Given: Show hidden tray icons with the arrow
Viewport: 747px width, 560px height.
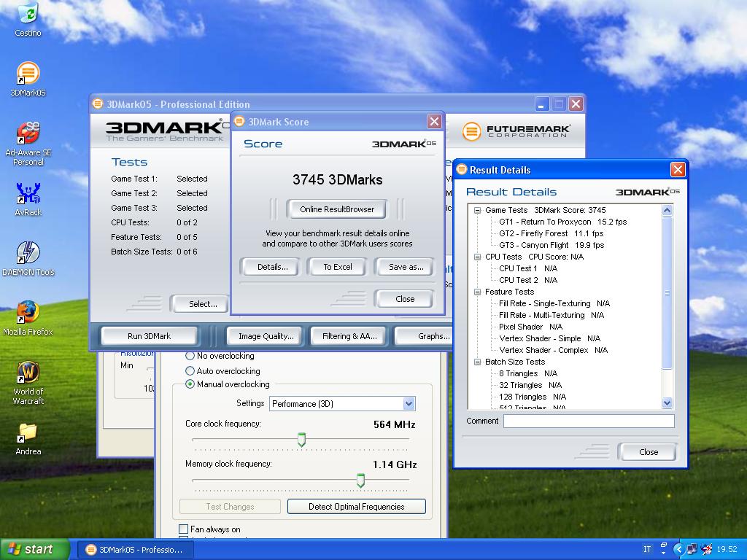Looking at the screenshot, I should 678,549.
